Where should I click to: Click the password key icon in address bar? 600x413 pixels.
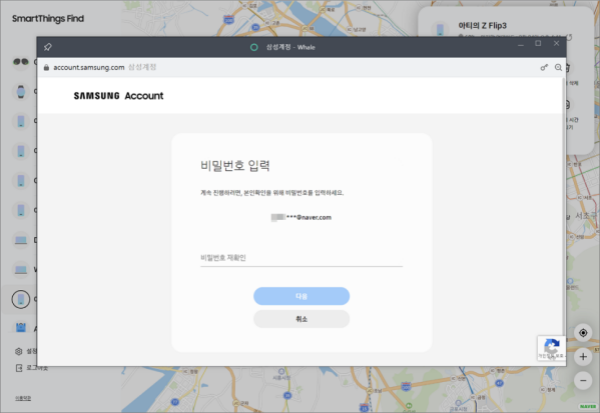pos(544,67)
